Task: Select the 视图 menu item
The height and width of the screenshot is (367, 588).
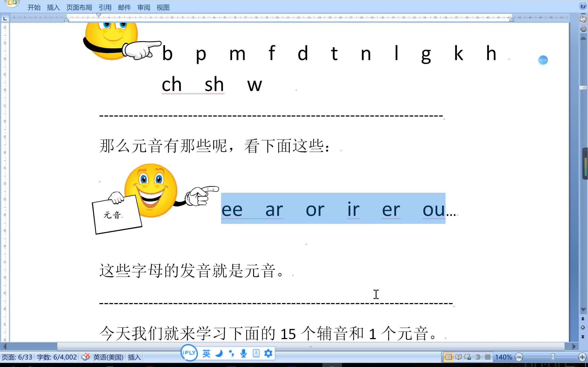Action: tap(163, 8)
